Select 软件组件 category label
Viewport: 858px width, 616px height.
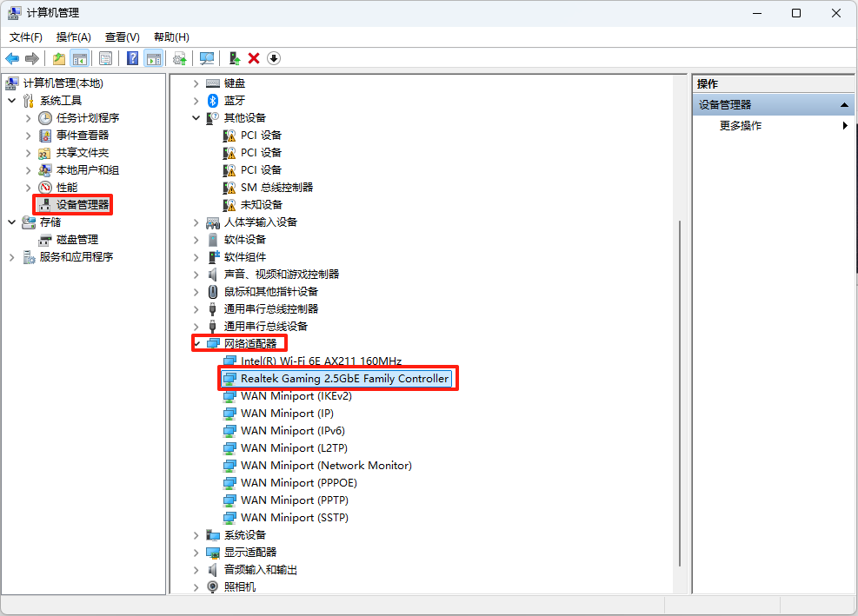[x=245, y=257]
